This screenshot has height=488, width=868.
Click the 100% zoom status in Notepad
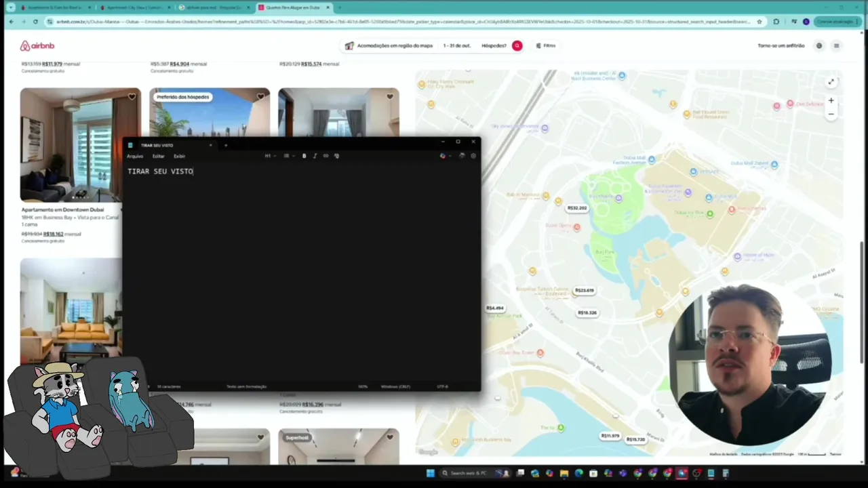[363, 386]
